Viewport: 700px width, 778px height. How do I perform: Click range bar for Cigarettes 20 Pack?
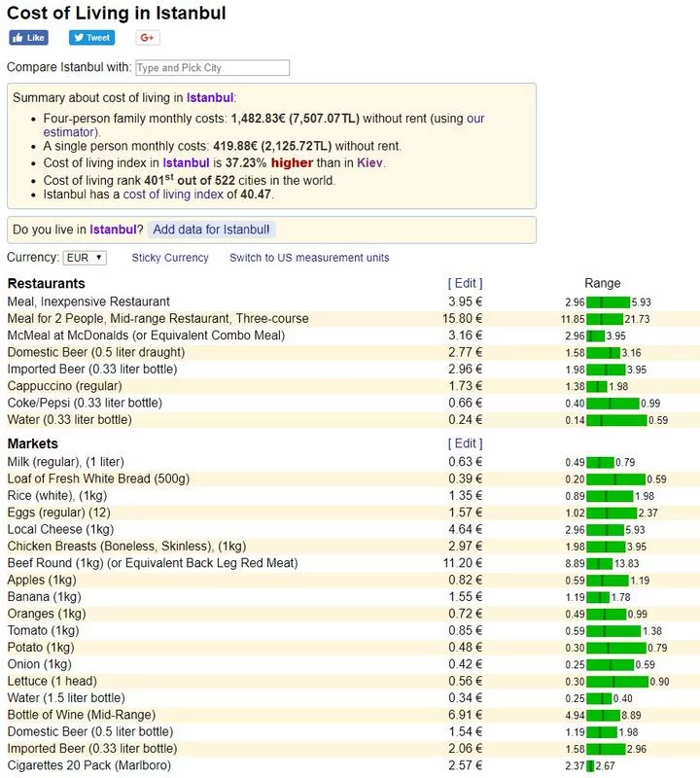click(x=590, y=766)
